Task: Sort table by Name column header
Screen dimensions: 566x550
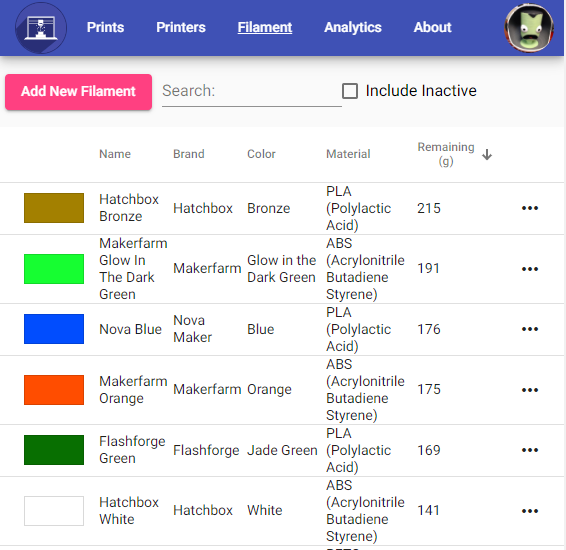Action: pos(115,154)
